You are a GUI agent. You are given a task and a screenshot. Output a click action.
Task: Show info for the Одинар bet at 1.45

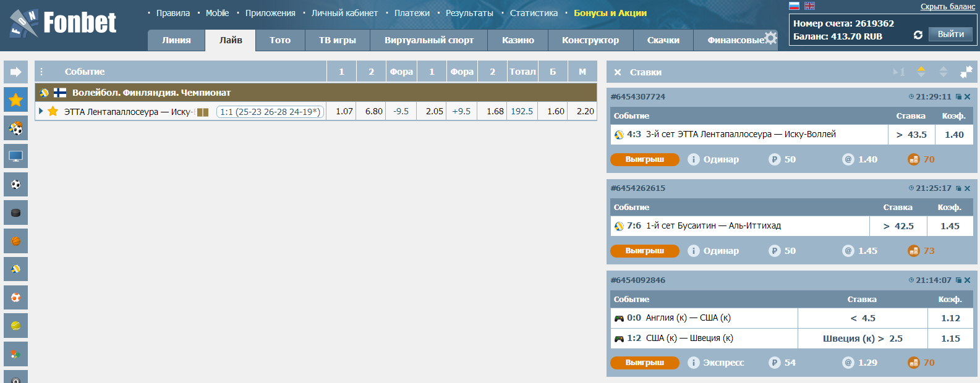pyautogui.click(x=694, y=251)
